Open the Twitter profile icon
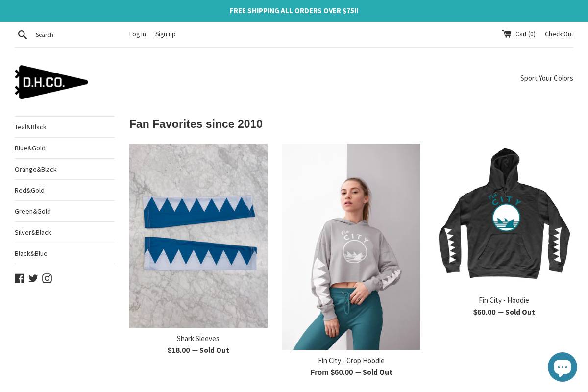The image size is (588, 392). (x=33, y=278)
